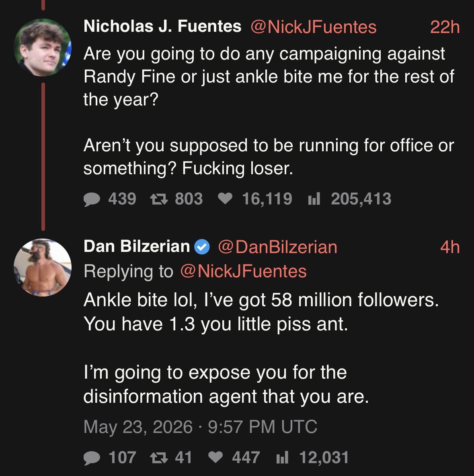Click Nicholas J. Fuentes display name
Screen dimensions: 474x476
tap(162, 26)
